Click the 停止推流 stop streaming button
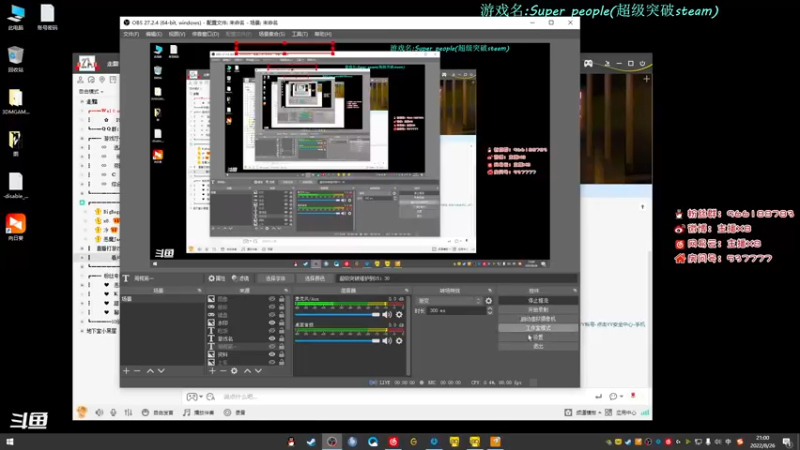This screenshot has width=800, height=450. 538,301
